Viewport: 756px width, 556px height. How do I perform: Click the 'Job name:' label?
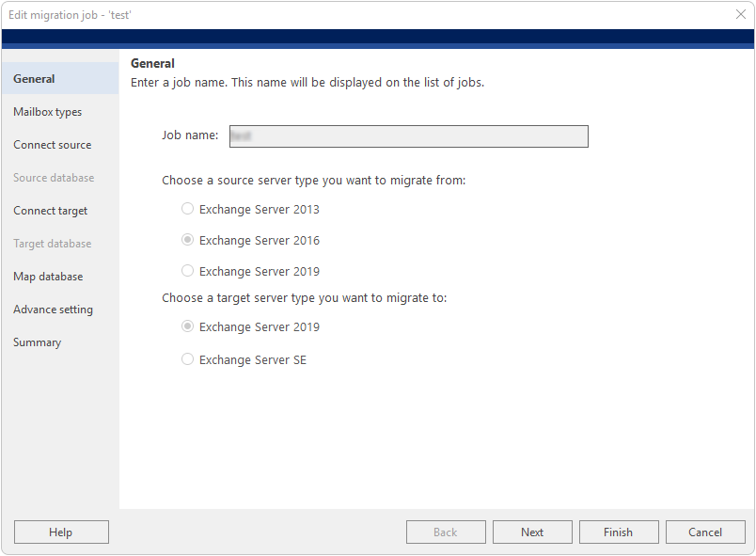190,135
